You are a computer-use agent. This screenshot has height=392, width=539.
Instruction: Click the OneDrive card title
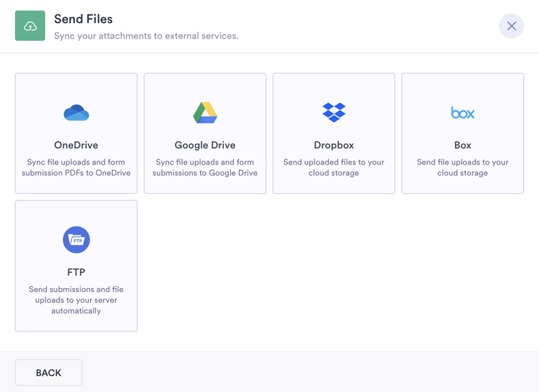coord(76,145)
